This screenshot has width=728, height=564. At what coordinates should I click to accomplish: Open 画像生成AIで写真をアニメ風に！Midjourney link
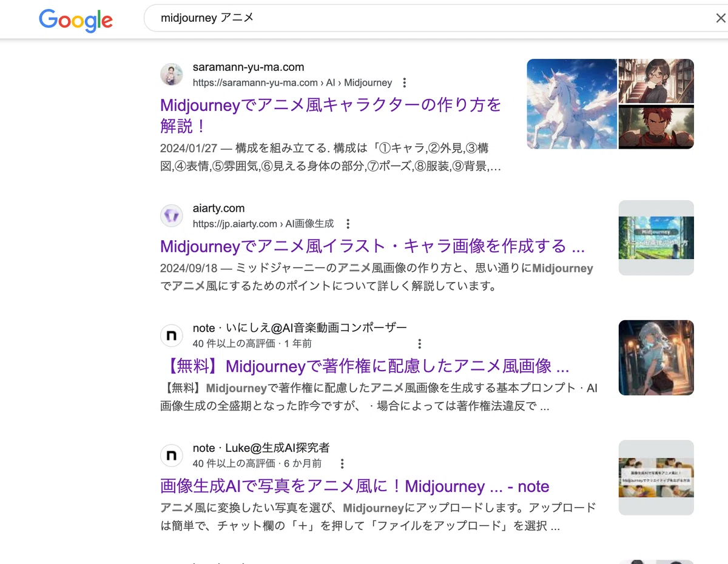click(x=355, y=486)
